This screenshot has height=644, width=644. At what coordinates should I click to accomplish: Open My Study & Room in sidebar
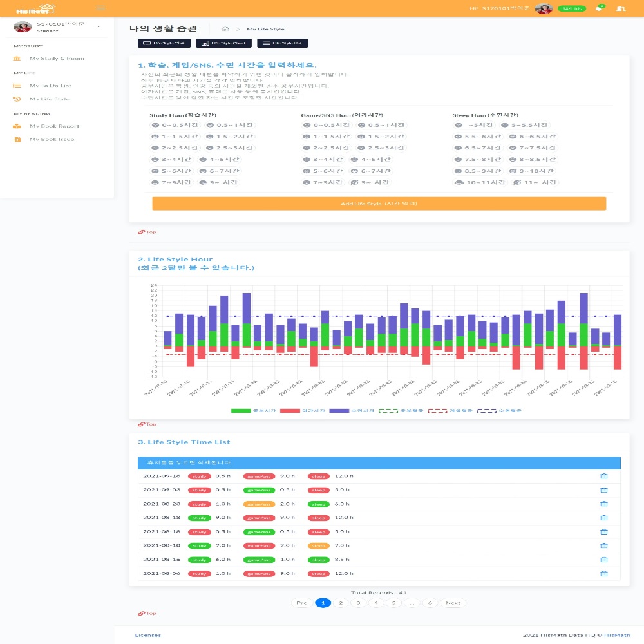pyautogui.click(x=57, y=59)
